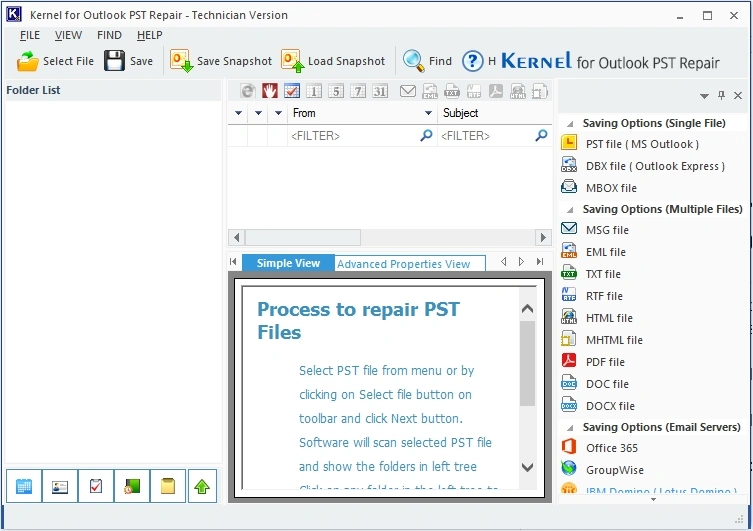Select the 7-day calendar view icon

(358, 91)
